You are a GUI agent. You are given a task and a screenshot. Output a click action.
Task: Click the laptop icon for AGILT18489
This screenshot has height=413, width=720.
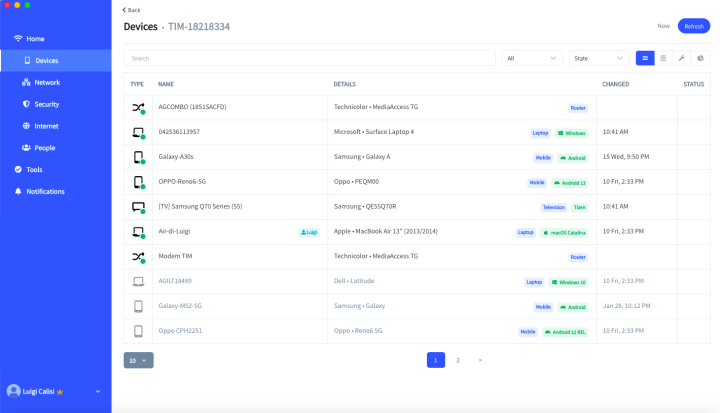point(138,281)
